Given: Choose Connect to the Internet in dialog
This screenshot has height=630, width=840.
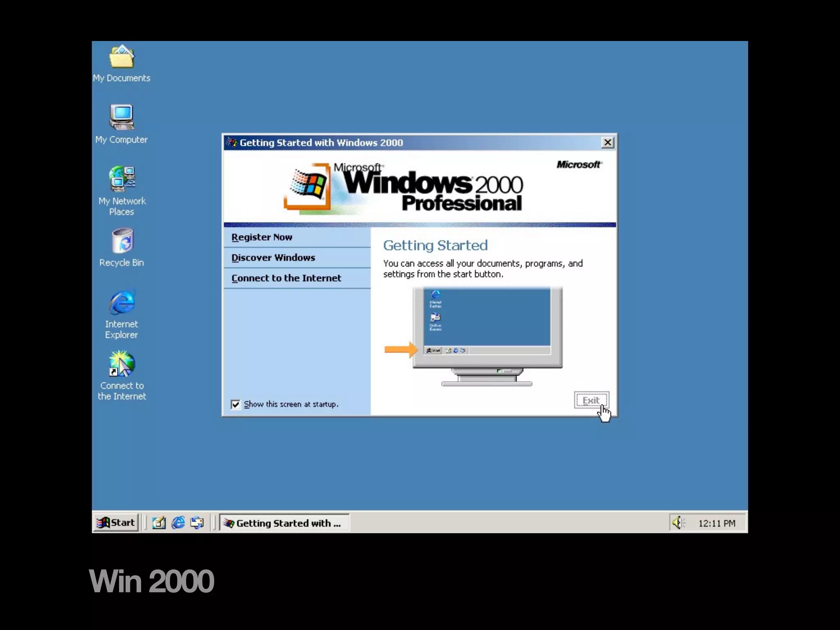Looking at the screenshot, I should (297, 278).
